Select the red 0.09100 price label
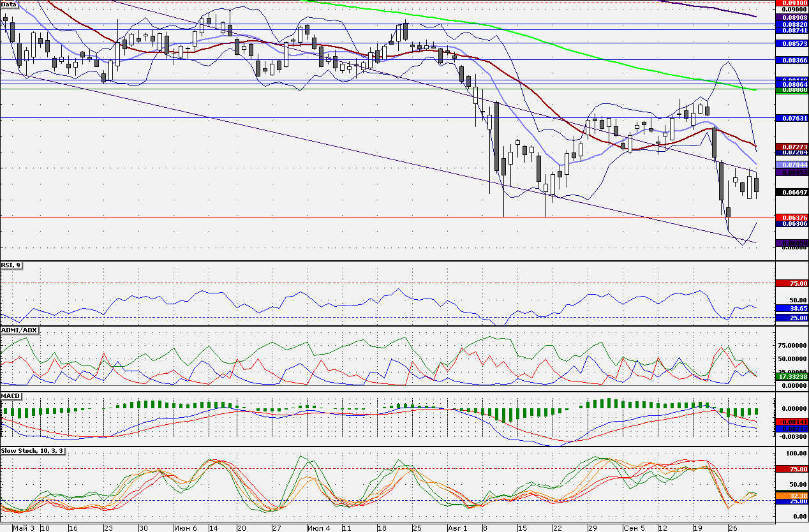This screenshot has width=809, height=532. (792, 3)
